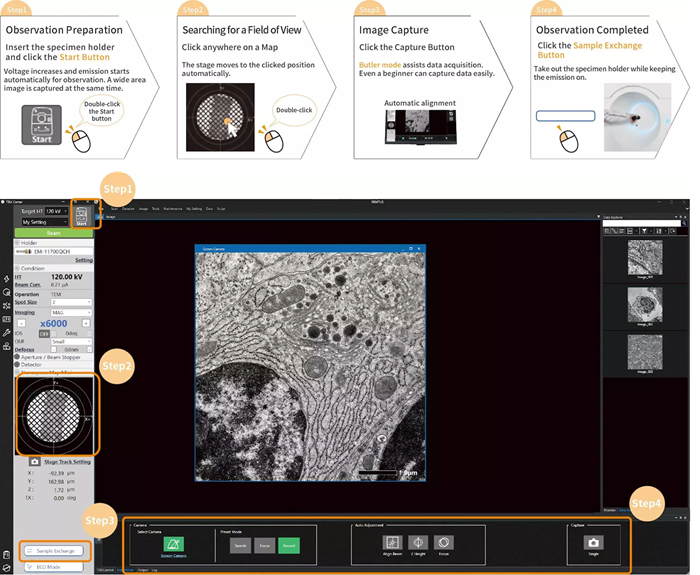Click the wrench maintenance sidebar icon

click(x=7, y=333)
